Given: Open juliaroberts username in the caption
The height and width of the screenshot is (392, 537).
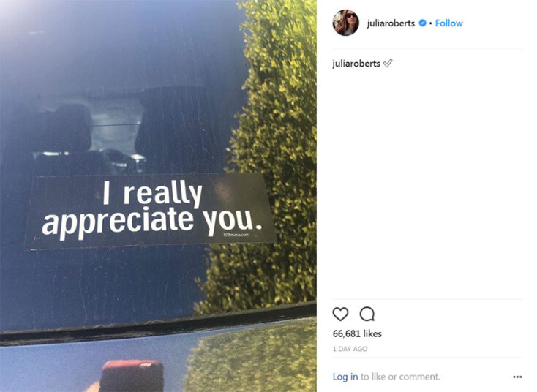Looking at the screenshot, I should [356, 64].
